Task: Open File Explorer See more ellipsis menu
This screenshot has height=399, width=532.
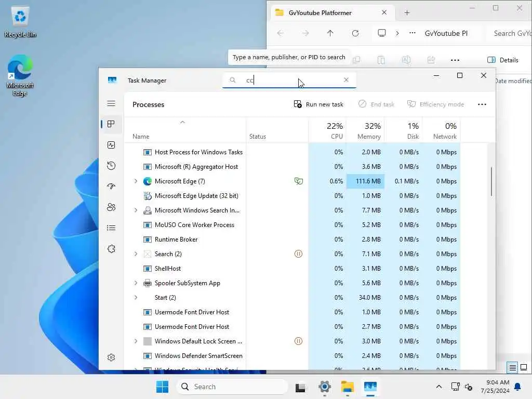Action: [x=455, y=60]
